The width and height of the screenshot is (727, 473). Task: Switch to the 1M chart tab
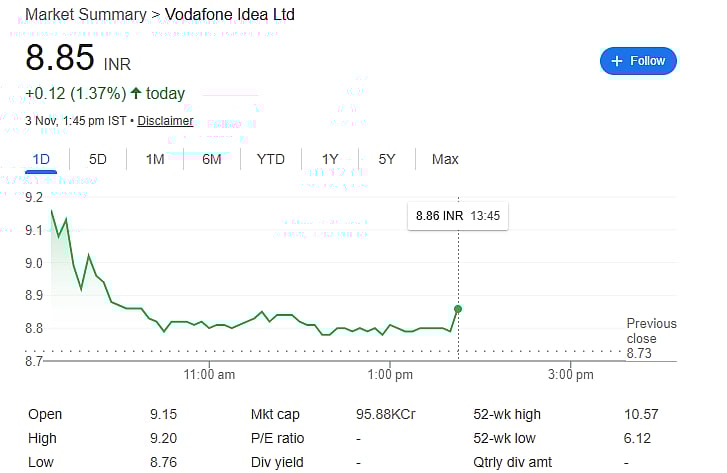pos(155,159)
